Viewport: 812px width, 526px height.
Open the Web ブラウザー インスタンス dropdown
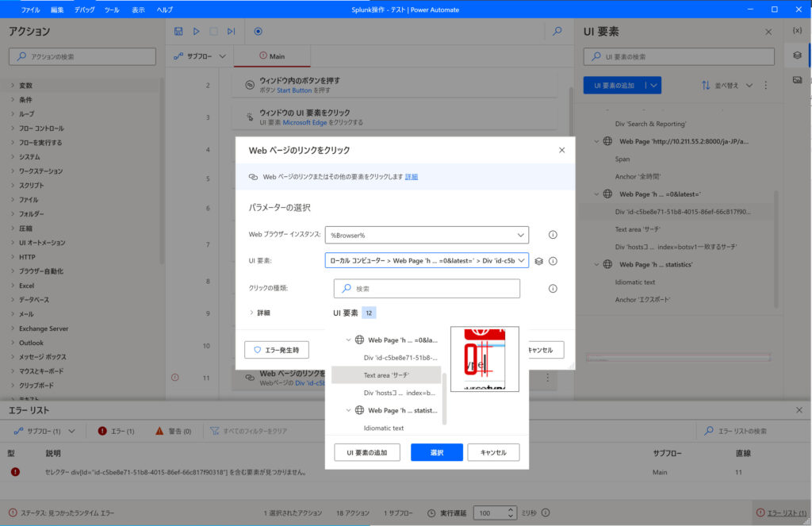pos(520,235)
